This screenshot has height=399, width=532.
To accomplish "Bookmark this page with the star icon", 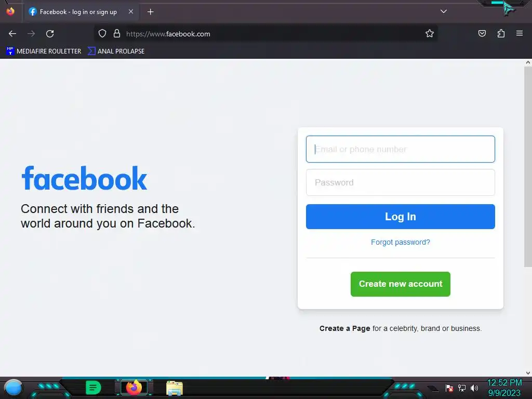I will pyautogui.click(x=430, y=33).
